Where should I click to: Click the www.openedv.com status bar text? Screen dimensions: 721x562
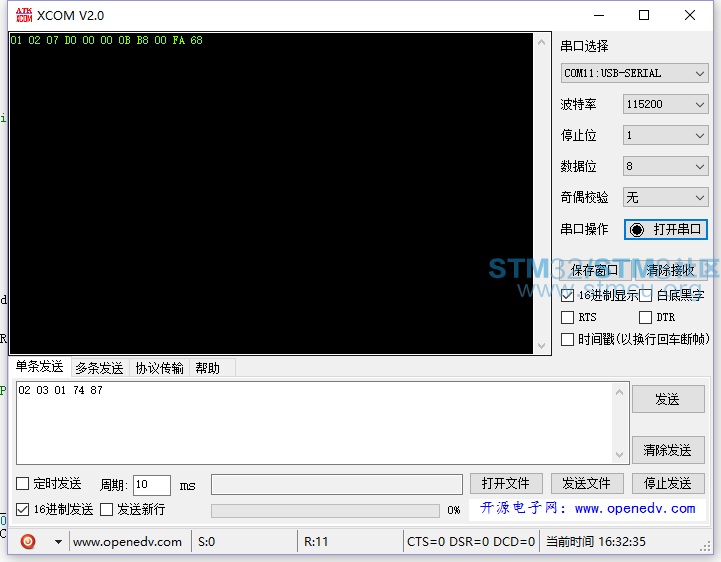[x=127, y=542]
